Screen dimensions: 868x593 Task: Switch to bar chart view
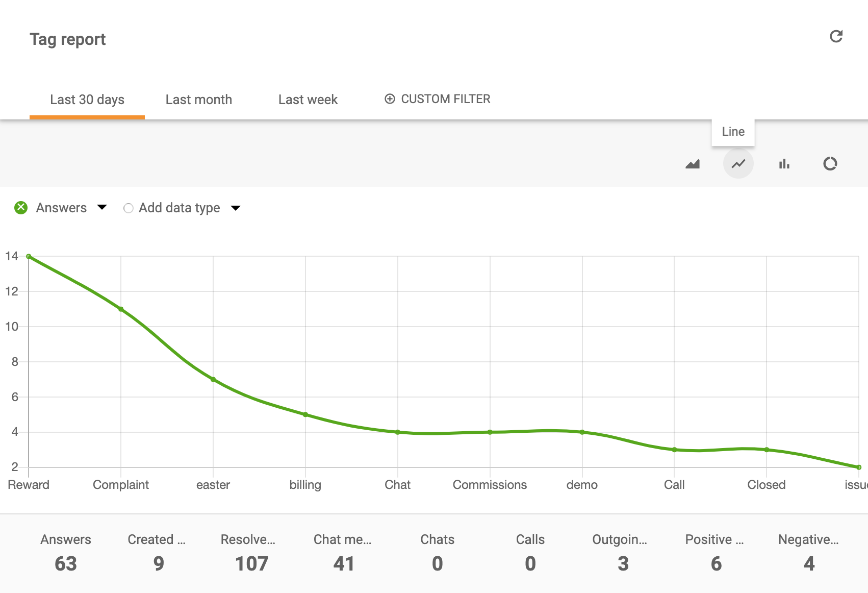[x=784, y=164]
